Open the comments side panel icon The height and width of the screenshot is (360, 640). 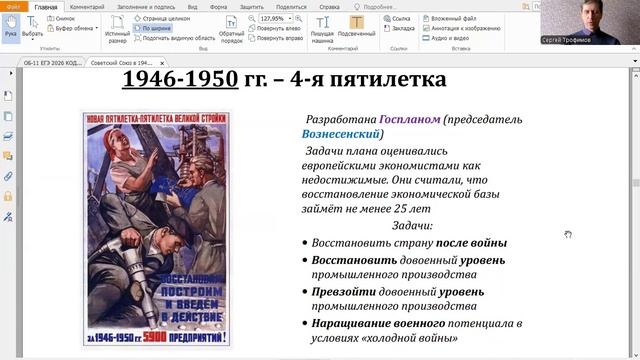8,156
